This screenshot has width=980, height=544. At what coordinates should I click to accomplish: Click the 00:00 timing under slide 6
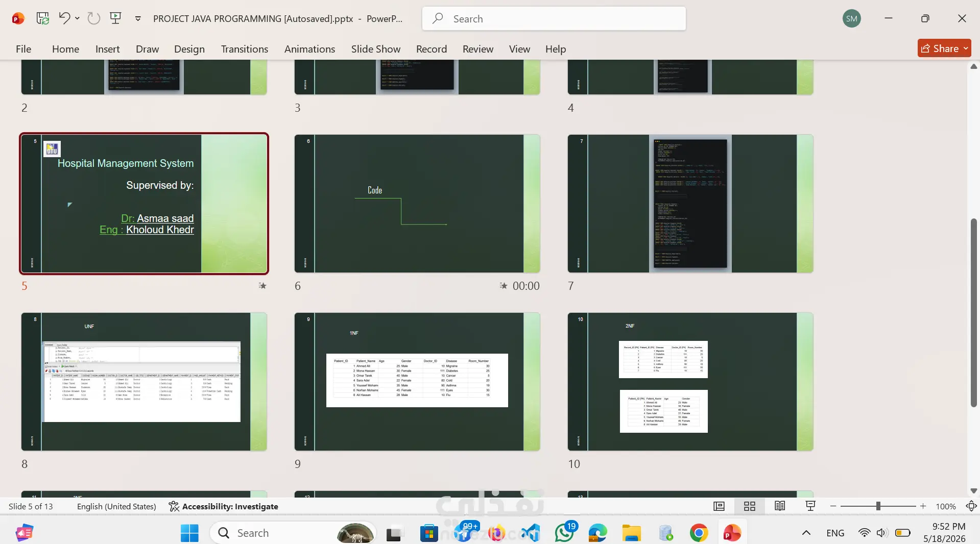pos(526,286)
